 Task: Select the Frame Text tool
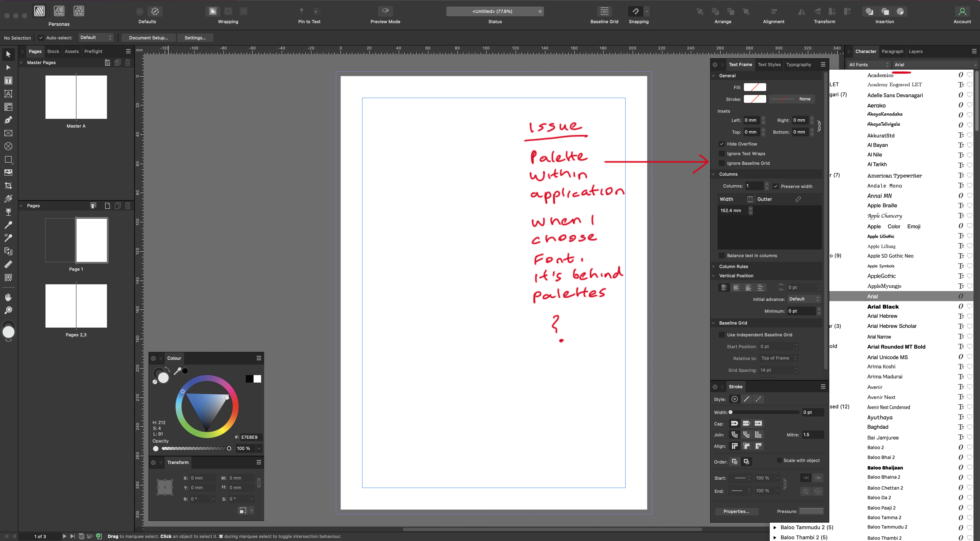(x=8, y=81)
